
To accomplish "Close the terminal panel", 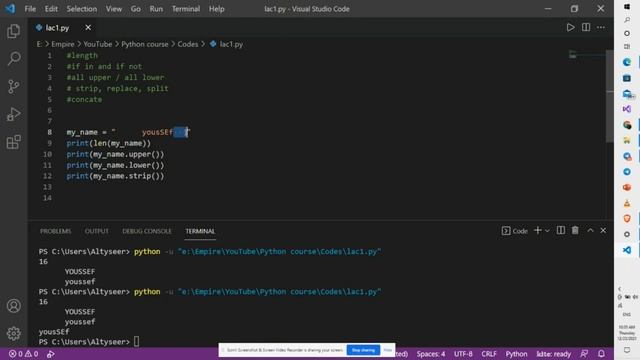I will [603, 231].
